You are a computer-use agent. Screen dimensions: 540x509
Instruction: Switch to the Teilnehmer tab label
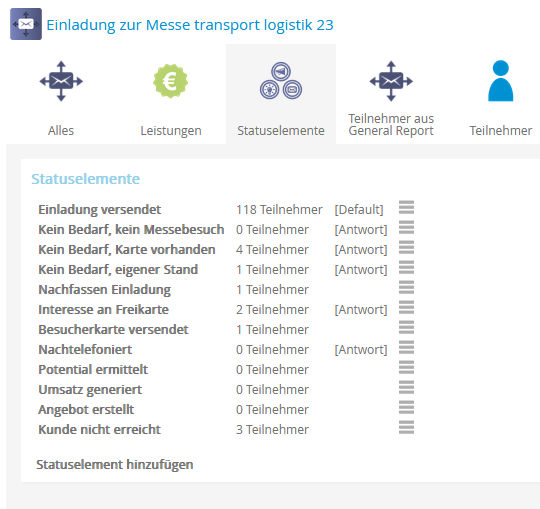tap(501, 131)
